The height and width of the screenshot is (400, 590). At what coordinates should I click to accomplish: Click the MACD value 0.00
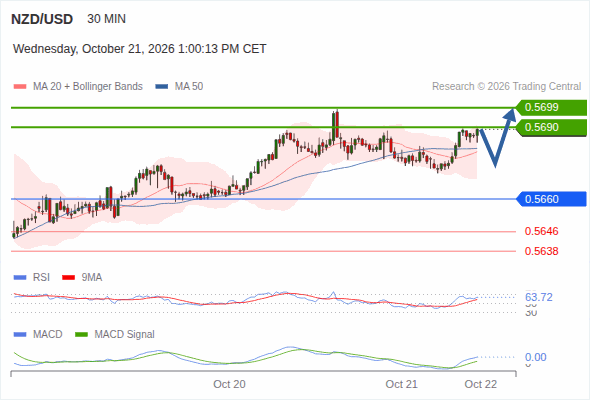tap(536, 357)
